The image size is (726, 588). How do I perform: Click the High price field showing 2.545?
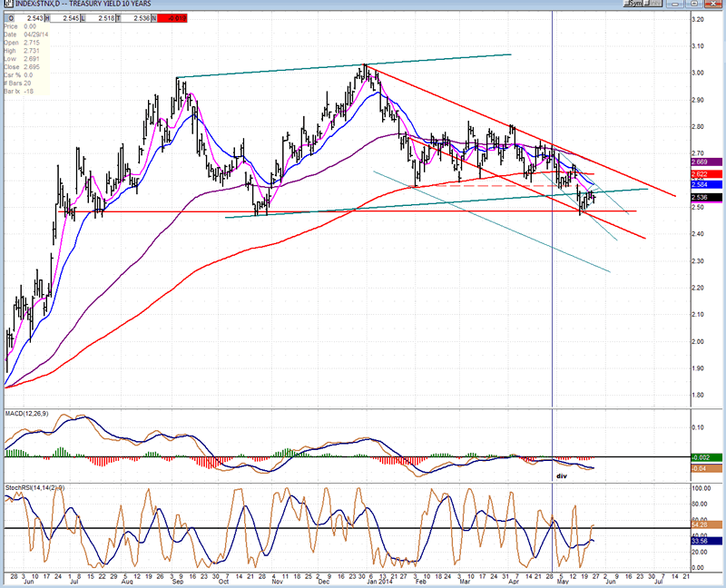64,17
